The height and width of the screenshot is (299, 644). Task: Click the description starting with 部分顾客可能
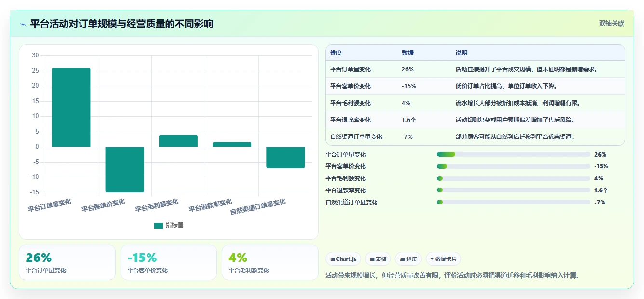pyautogui.click(x=515, y=137)
